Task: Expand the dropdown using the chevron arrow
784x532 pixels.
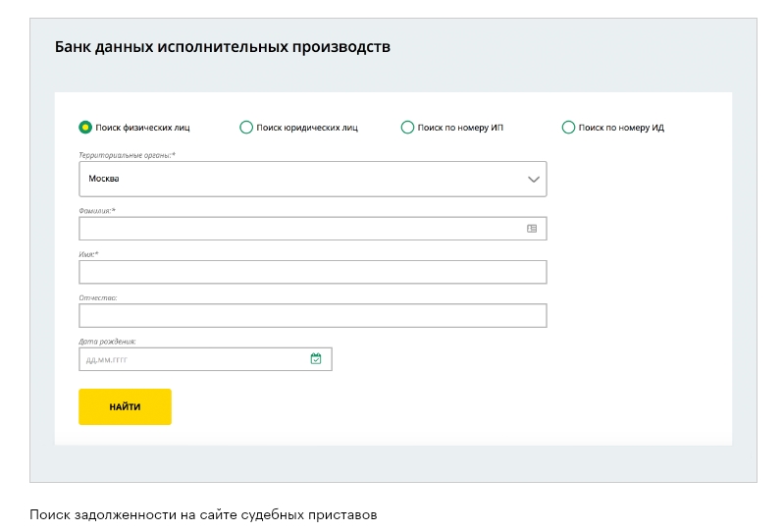Action: [x=534, y=180]
